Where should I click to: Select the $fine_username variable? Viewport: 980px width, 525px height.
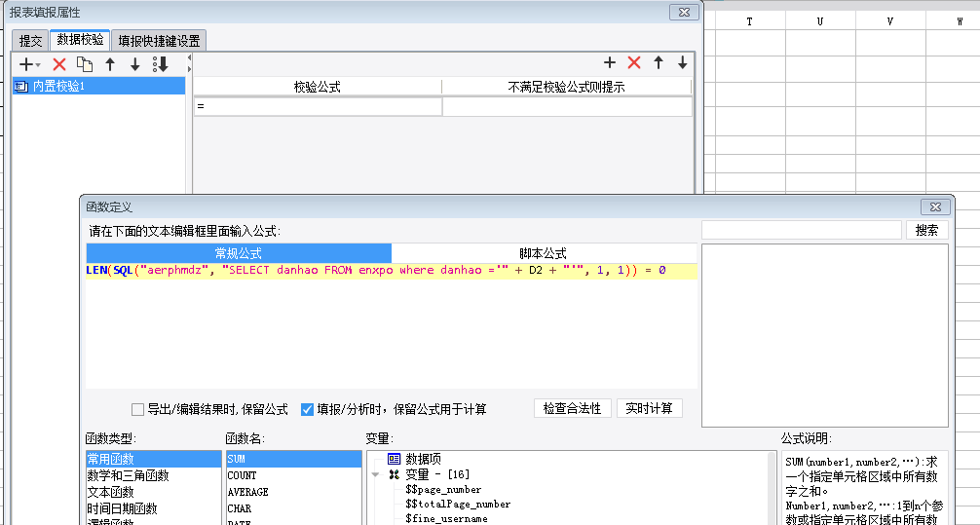tap(446, 518)
